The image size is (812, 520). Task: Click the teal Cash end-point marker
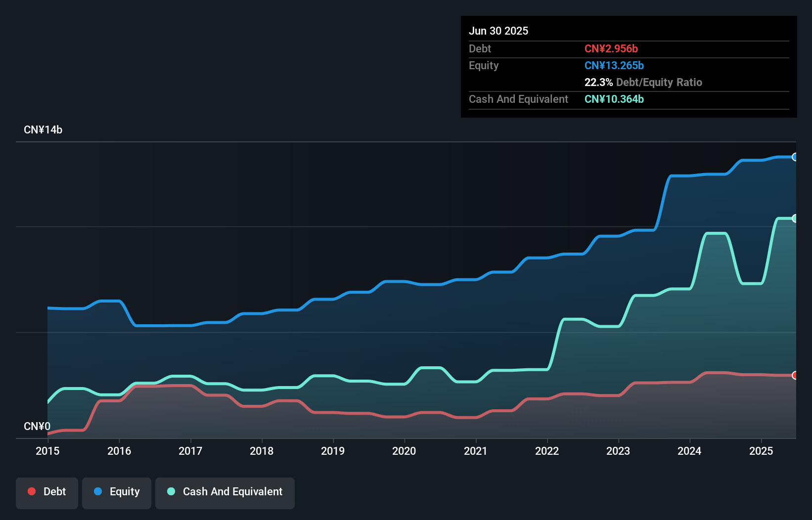point(795,218)
